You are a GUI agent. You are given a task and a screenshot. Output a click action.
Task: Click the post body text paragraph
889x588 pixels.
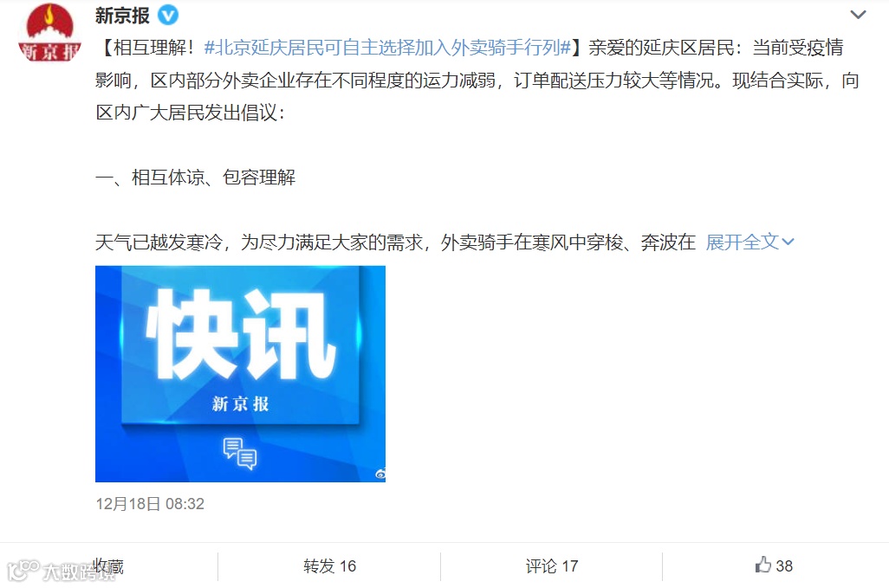pos(477,145)
